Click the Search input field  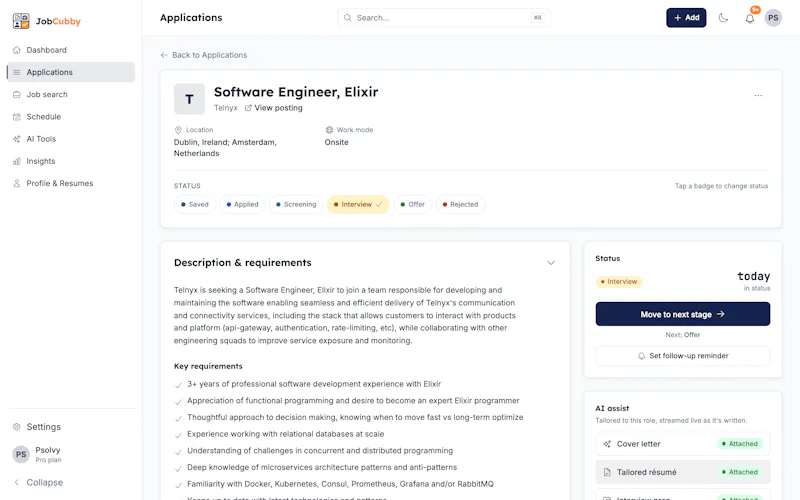pos(443,18)
